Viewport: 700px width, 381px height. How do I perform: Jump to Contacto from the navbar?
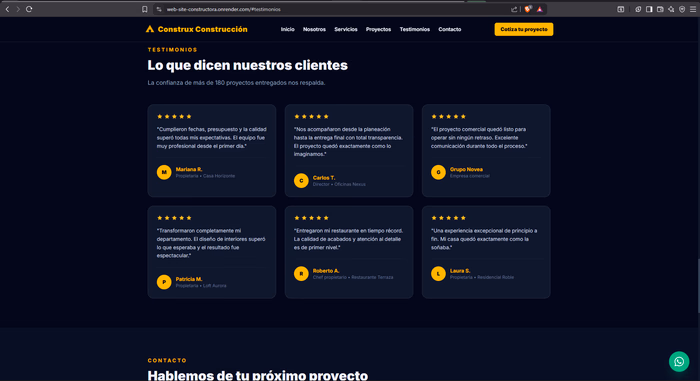point(450,29)
